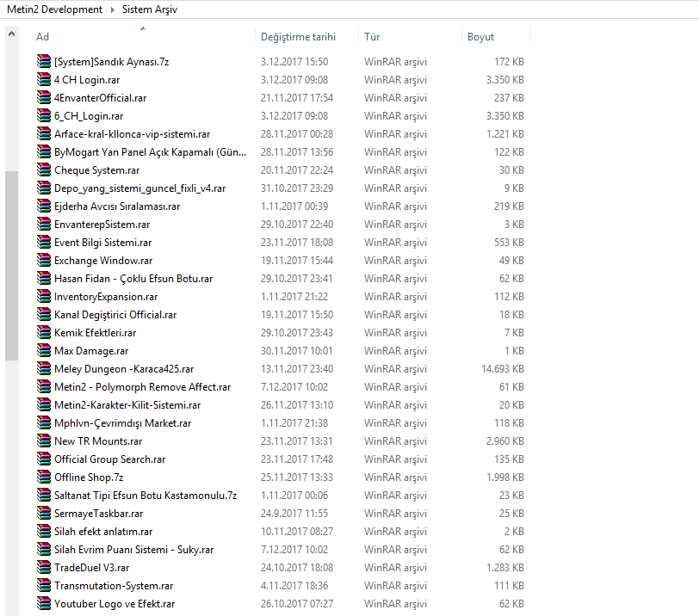This screenshot has width=699, height=616.
Task: Click the WinRAR icon beside 4 CH Login.rar
Action: 44,79
